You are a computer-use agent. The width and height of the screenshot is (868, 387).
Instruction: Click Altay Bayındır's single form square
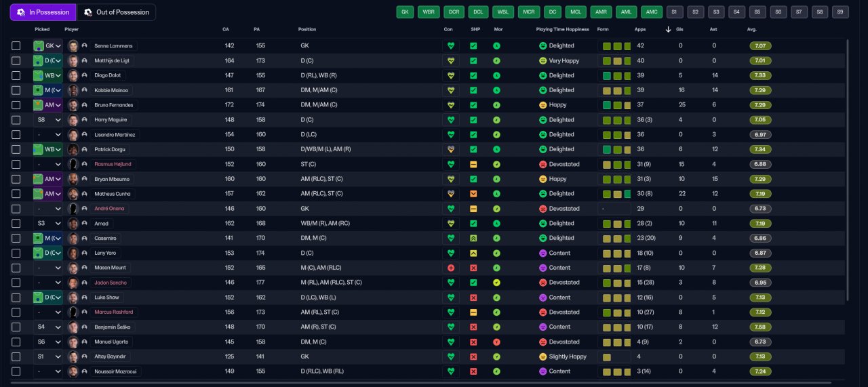(607, 357)
